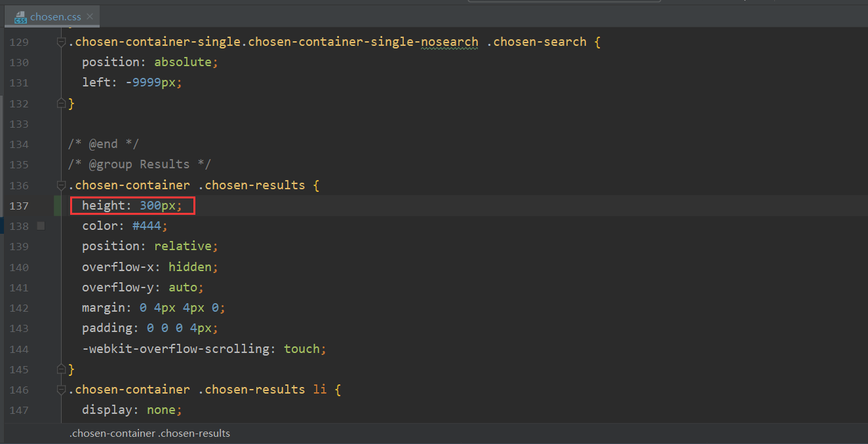Image resolution: width=868 pixels, height=444 pixels.
Task: Click the @group Results comment line
Action: (139, 164)
